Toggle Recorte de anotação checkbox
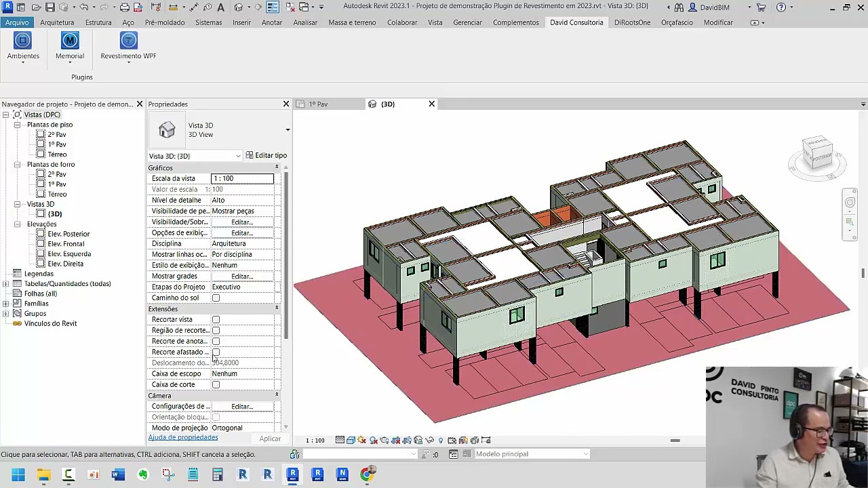 [216, 342]
